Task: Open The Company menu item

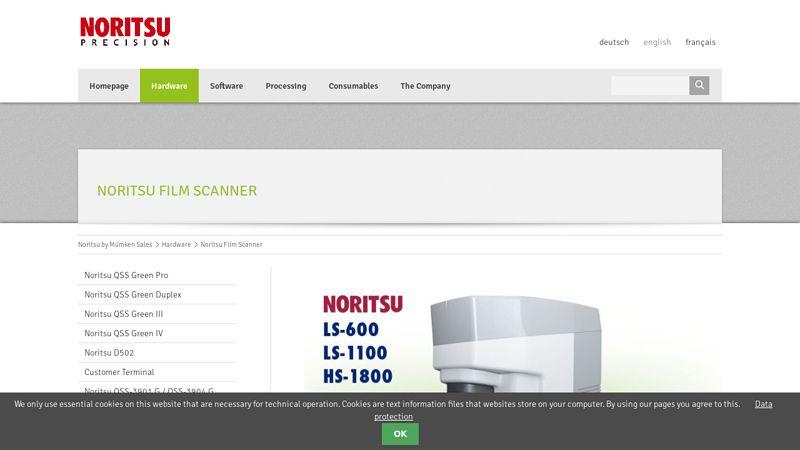Action: [x=425, y=86]
